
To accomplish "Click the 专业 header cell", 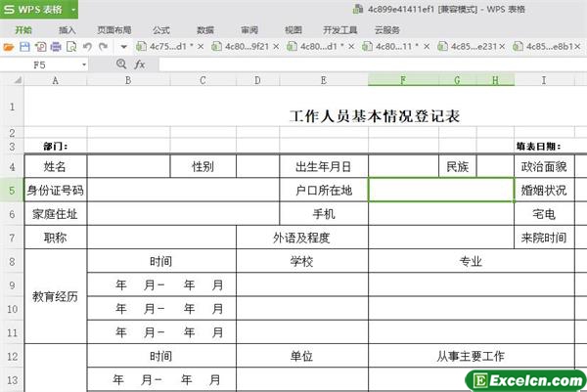I will click(x=471, y=261).
